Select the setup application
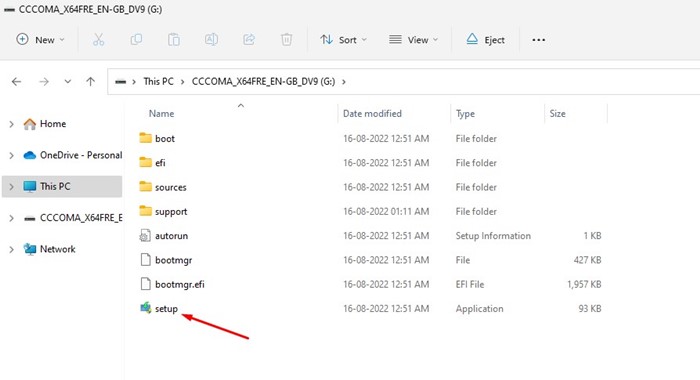The image size is (700, 380). 166,309
